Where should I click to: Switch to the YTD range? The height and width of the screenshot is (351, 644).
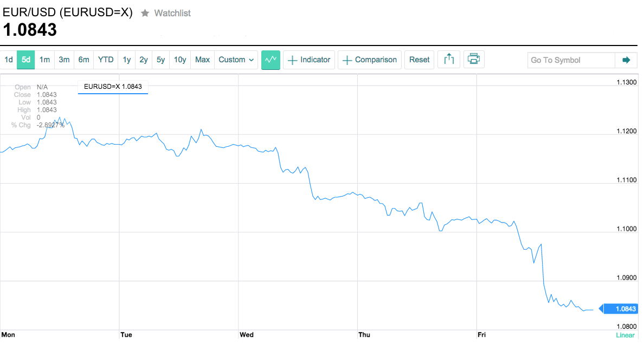tap(106, 60)
